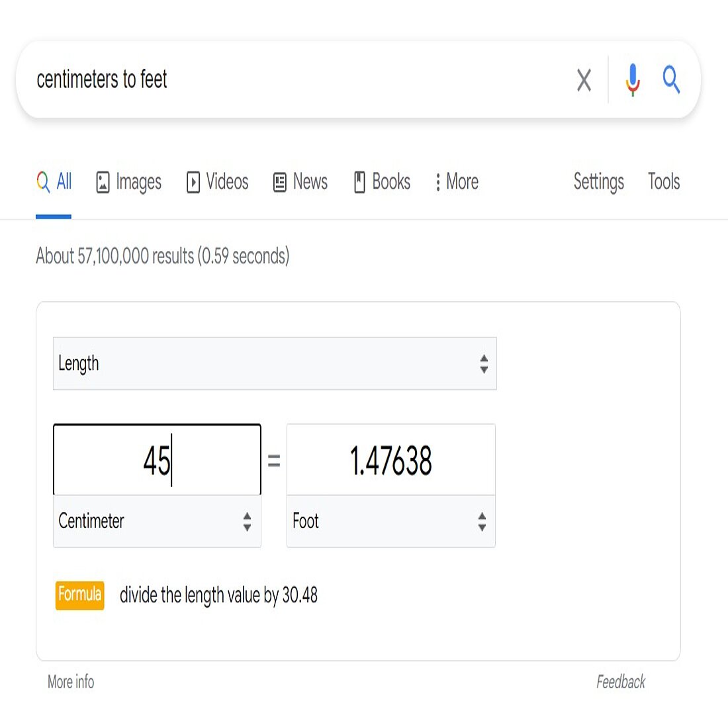Clear the search box with the X icon

click(584, 81)
